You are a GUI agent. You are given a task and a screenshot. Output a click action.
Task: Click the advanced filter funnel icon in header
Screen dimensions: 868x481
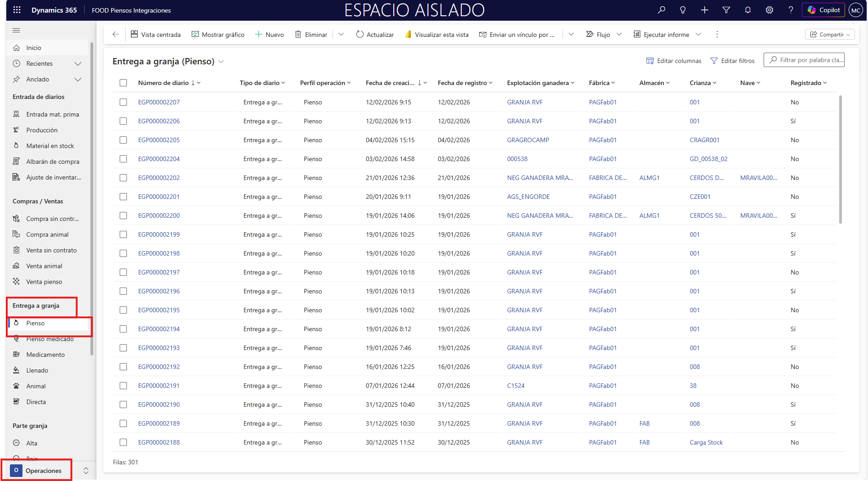tap(726, 10)
